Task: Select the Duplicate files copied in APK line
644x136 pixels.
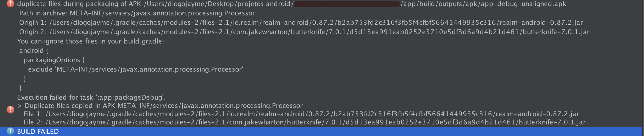Action: coord(160,106)
